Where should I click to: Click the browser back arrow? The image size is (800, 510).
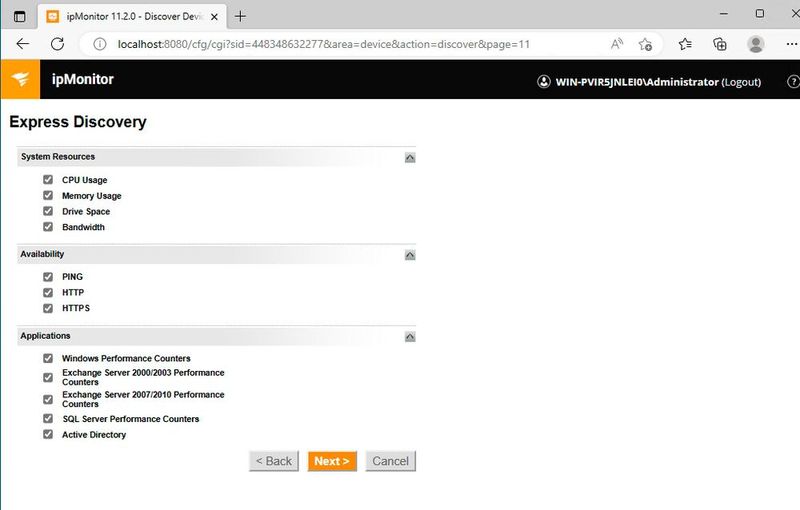tap(22, 44)
